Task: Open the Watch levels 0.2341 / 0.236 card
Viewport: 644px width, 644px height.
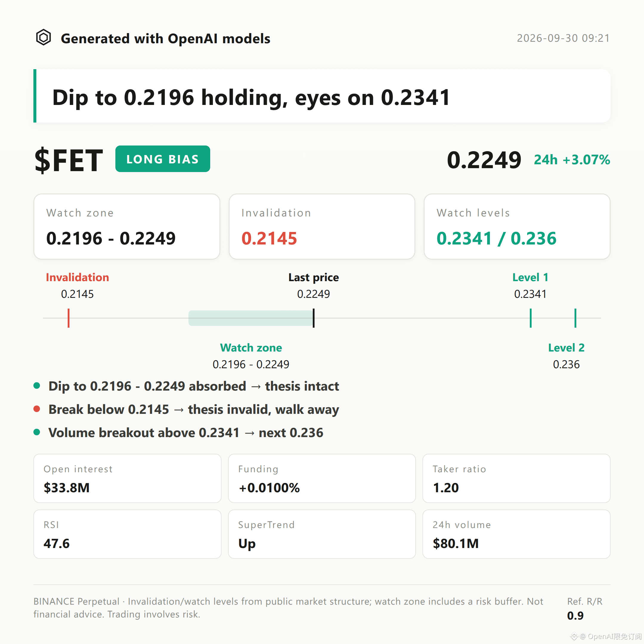Action: point(517,227)
